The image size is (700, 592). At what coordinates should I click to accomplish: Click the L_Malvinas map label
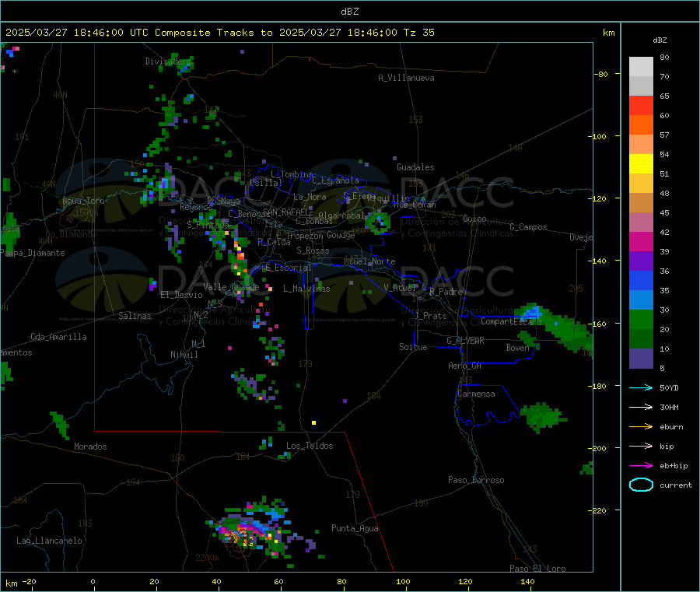306,289
